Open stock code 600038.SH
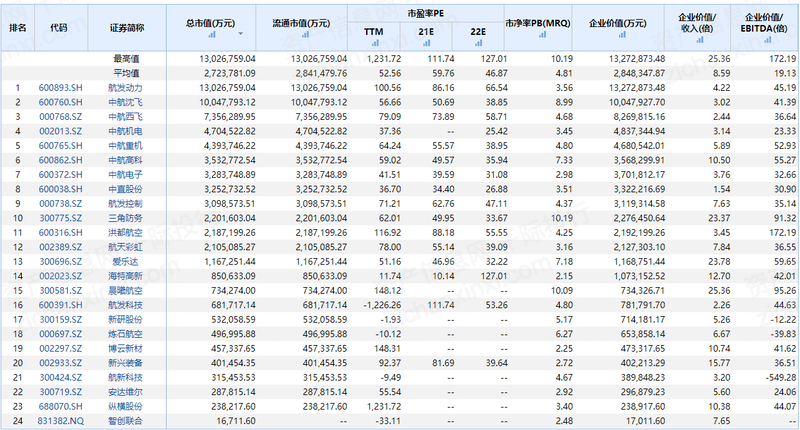 click(x=60, y=189)
